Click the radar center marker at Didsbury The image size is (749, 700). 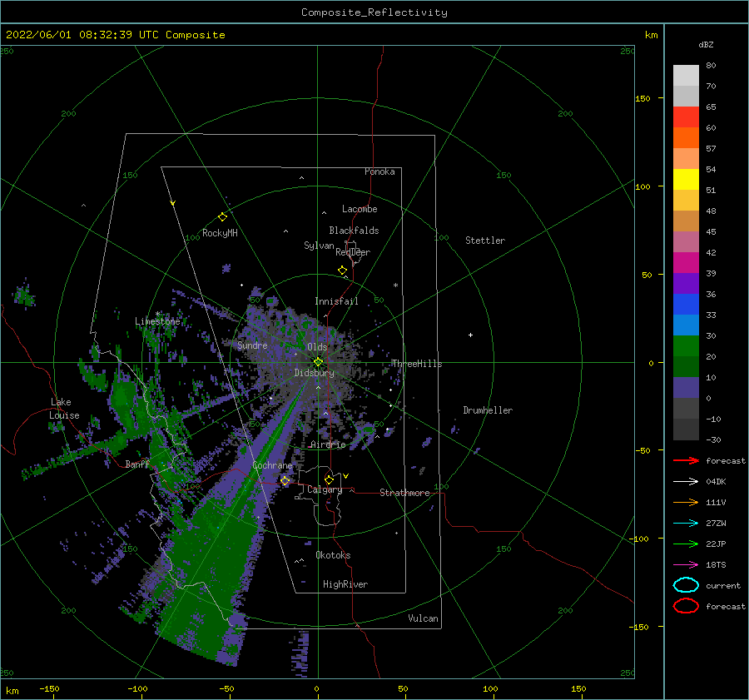coord(318,362)
